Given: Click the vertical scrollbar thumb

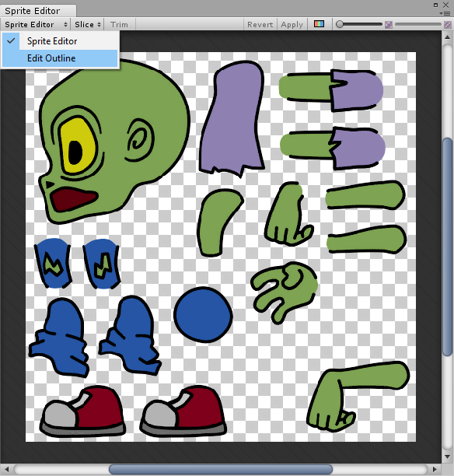Looking at the screenshot, I should click(447, 247).
